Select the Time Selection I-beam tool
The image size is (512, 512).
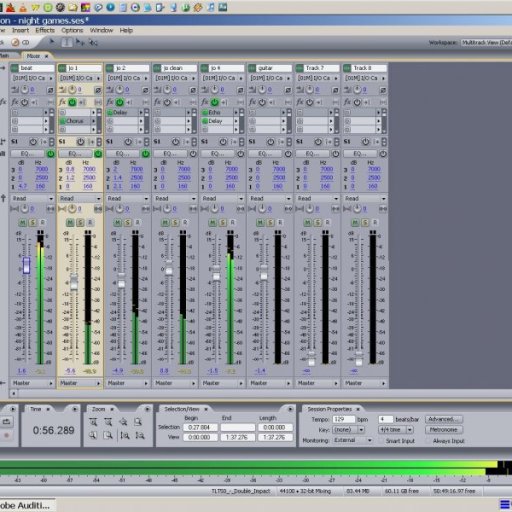[x=67, y=42]
